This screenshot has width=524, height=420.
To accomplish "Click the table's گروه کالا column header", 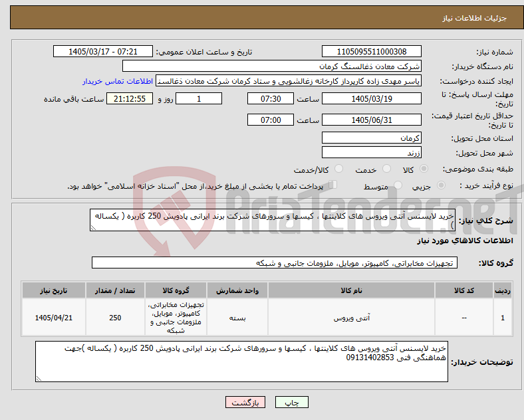I will pos(176,290).
